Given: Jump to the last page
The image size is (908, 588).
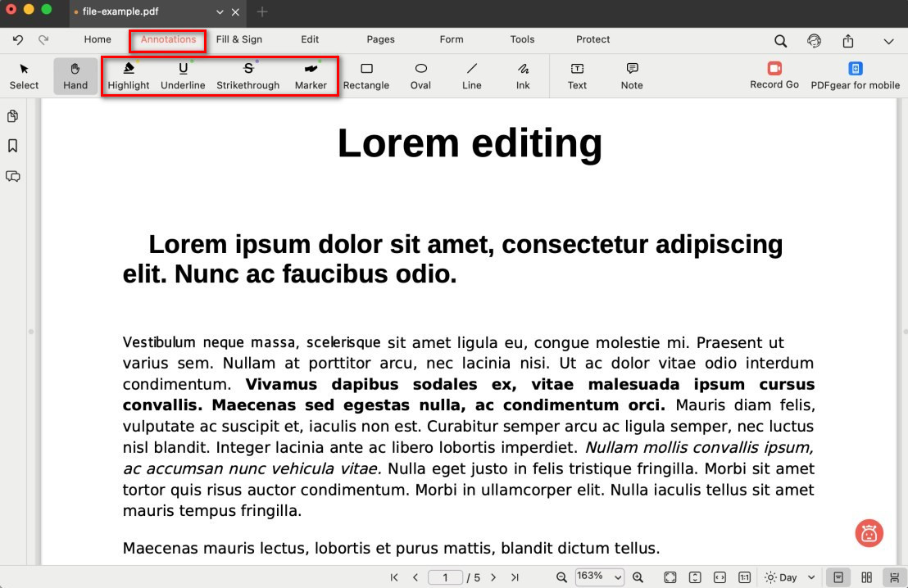Looking at the screenshot, I should (515, 577).
